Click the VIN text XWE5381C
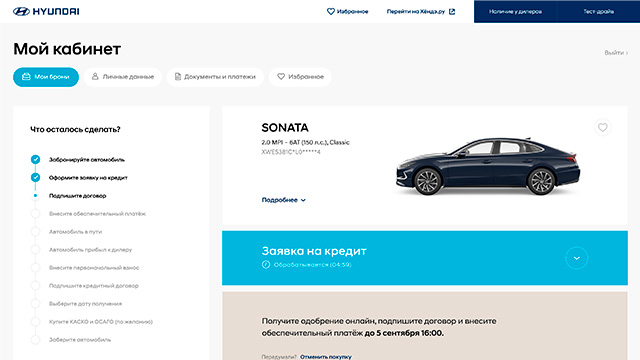 click(x=291, y=152)
